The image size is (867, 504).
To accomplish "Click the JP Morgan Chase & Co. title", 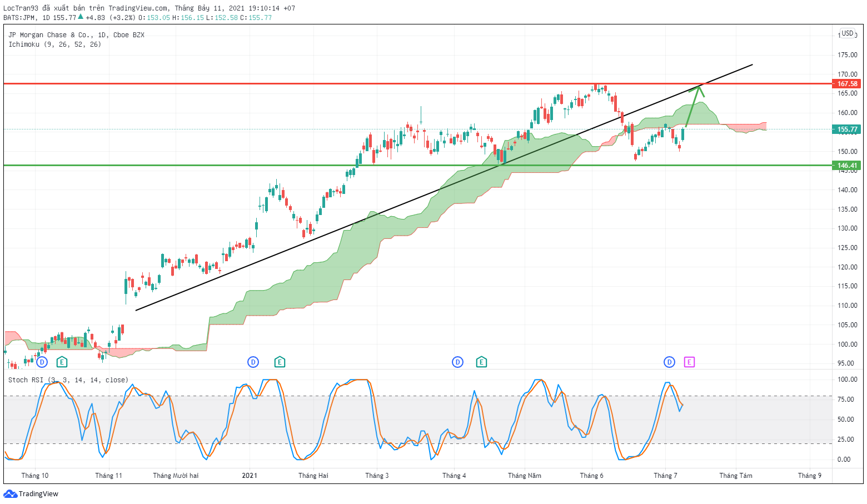I will coord(76,35).
